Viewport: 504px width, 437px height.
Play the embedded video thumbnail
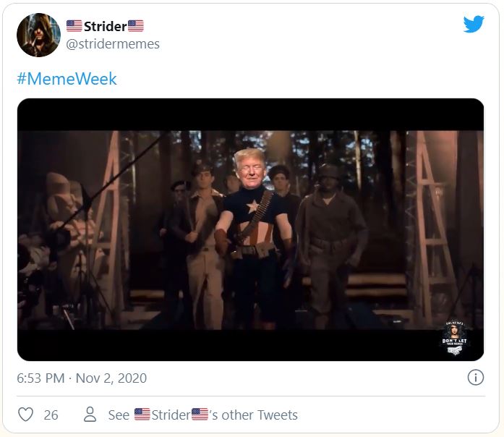[250, 229]
